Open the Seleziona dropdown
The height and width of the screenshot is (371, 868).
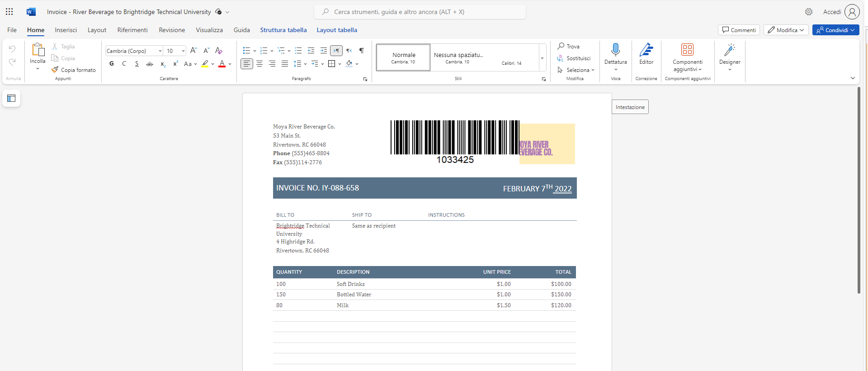tap(576, 70)
